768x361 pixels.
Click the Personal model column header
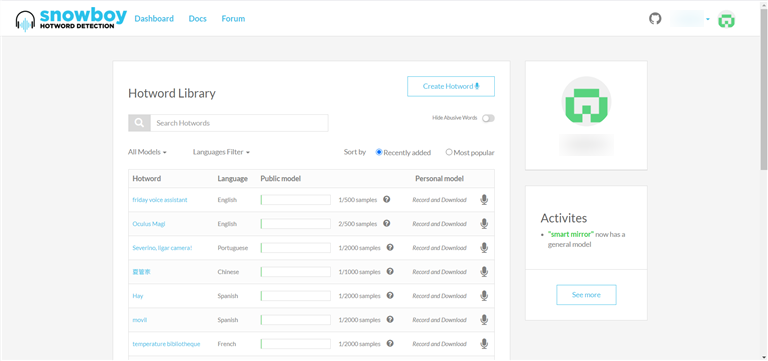439,179
